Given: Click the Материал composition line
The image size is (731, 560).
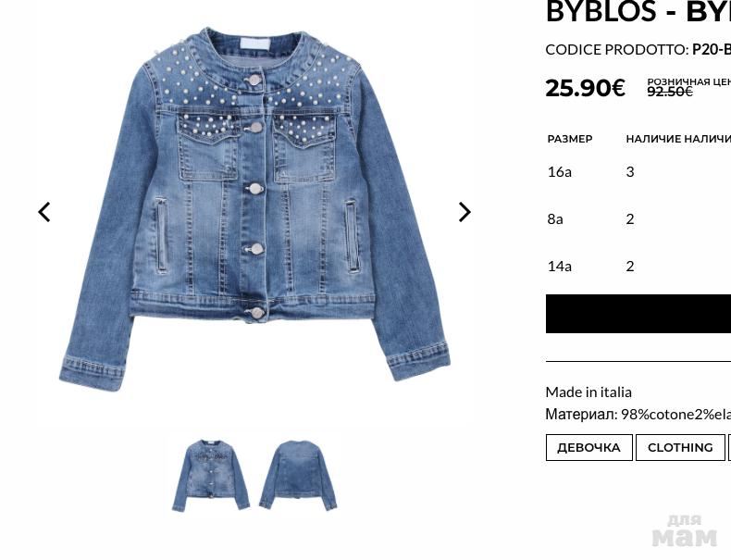Looking at the screenshot, I should 638,414.
